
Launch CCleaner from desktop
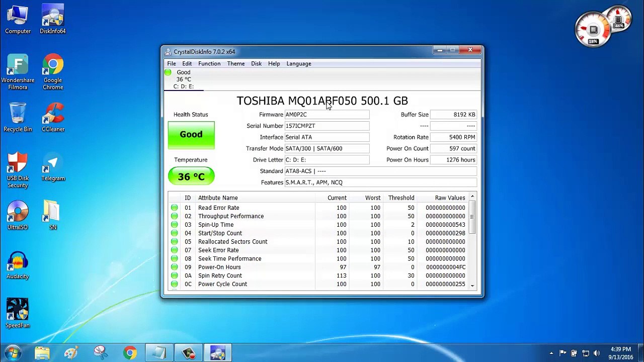point(53,117)
